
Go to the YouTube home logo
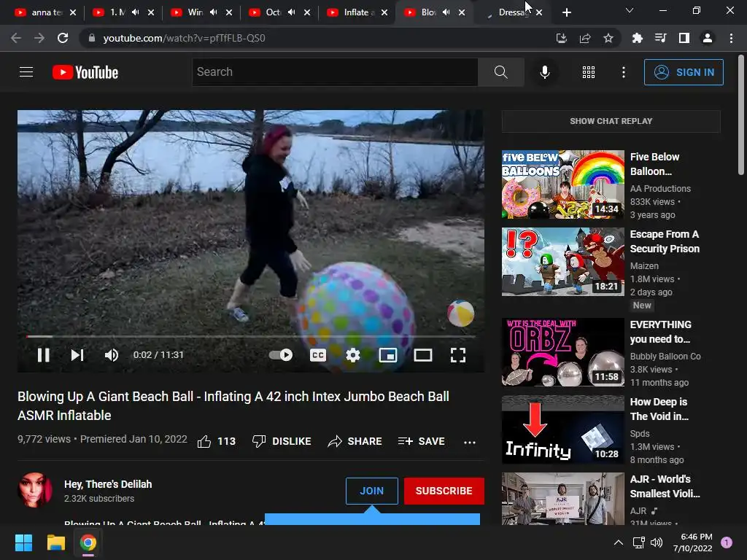point(85,72)
